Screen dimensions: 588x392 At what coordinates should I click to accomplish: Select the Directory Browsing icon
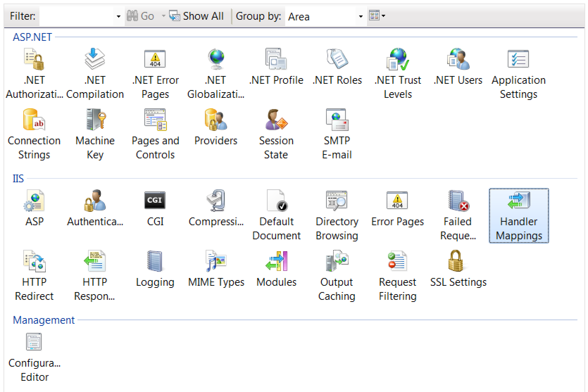337,201
